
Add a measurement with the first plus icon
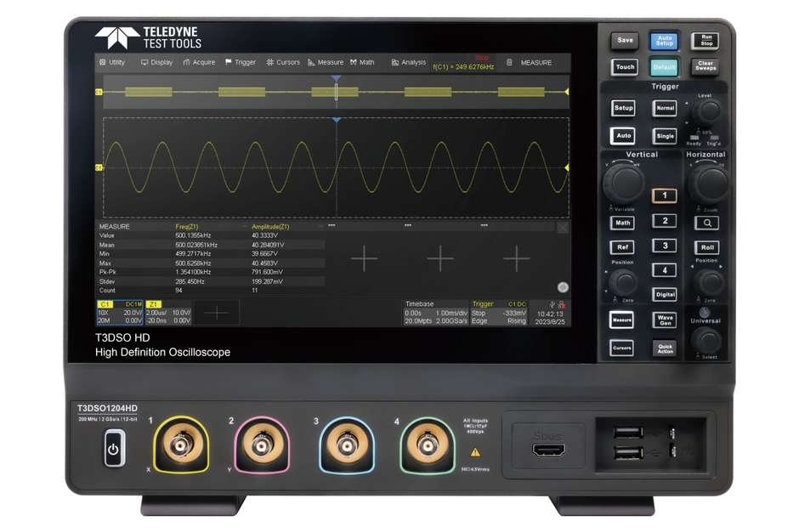point(364,259)
